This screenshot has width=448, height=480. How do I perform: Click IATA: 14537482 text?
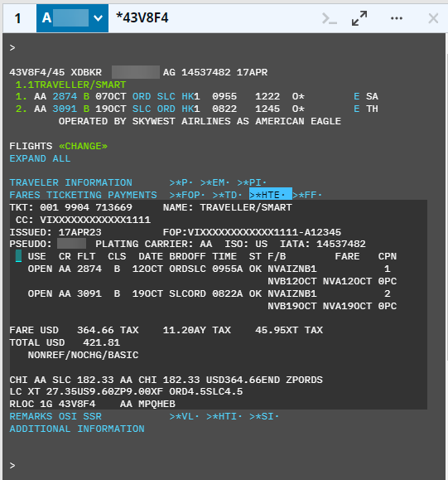pyautogui.click(x=323, y=244)
